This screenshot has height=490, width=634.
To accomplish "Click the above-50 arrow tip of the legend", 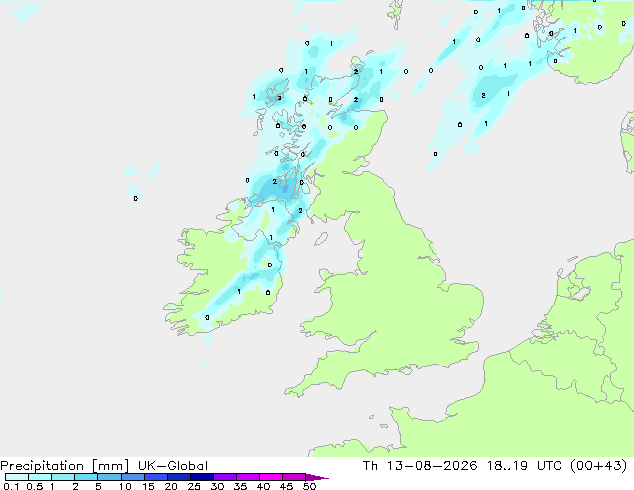I will pyautogui.click(x=317, y=477).
